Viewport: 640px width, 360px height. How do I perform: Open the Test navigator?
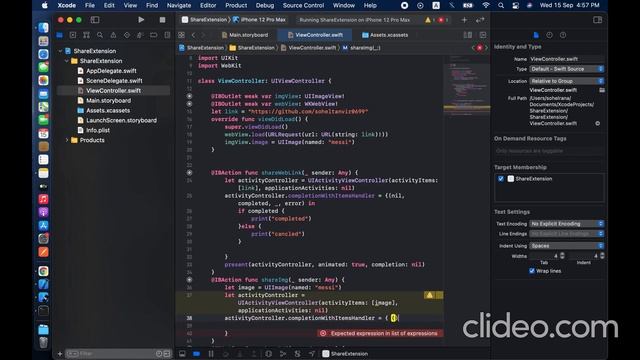[127, 35]
